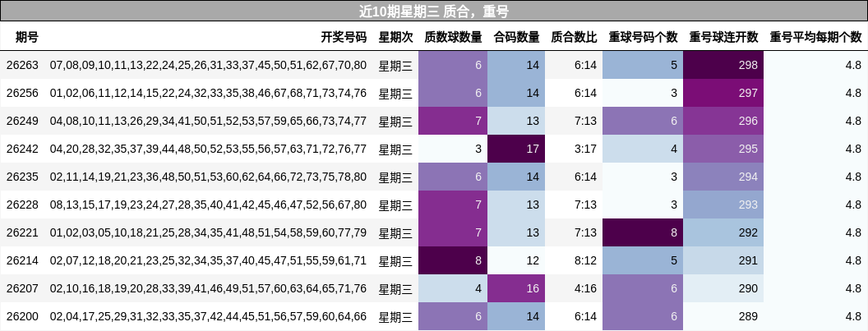Select the 重球号码个数 column header

[x=644, y=37]
